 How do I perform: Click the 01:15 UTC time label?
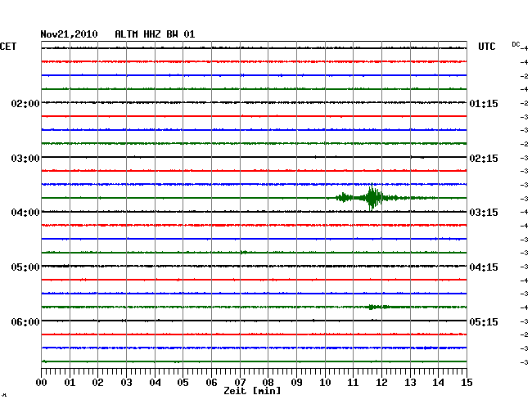coord(484,104)
